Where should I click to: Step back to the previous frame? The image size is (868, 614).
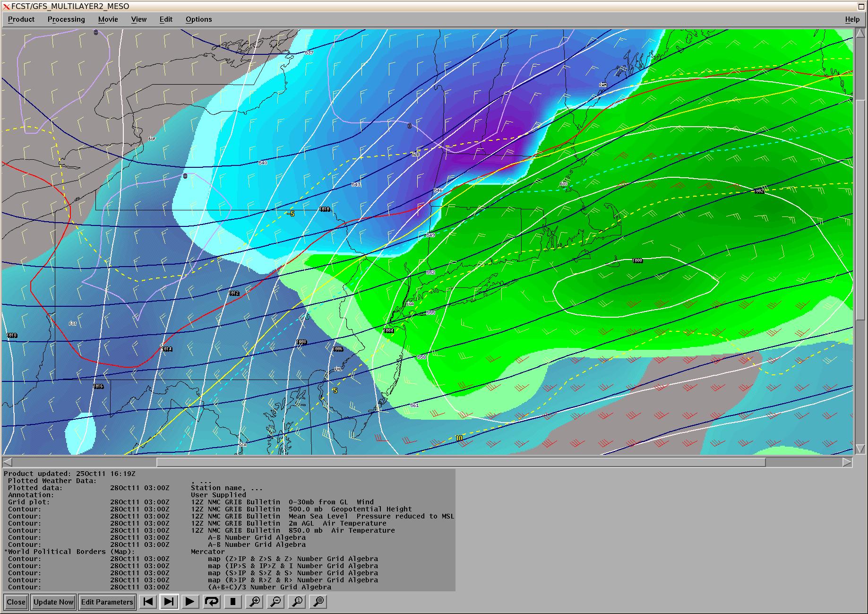(x=148, y=602)
